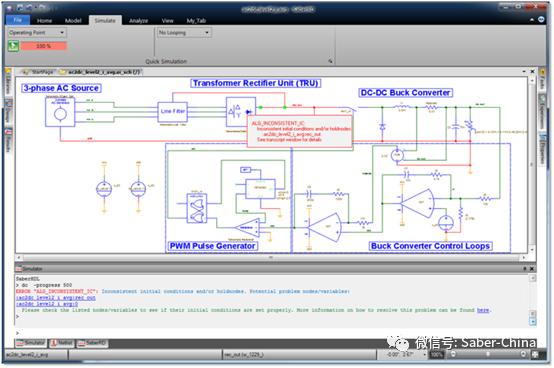Switch to the StartPage document tab
This screenshot has height=368, width=554.
coord(39,72)
